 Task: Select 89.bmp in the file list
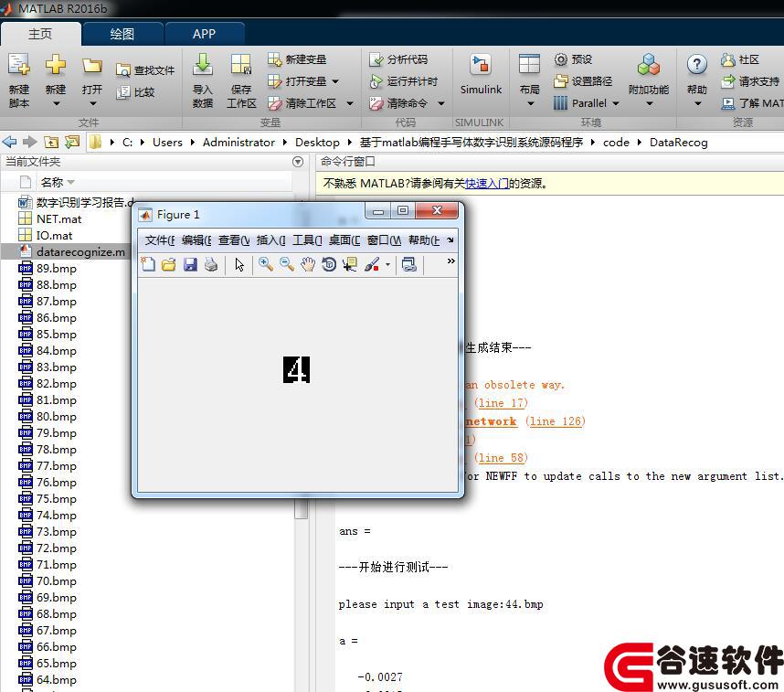coord(56,269)
